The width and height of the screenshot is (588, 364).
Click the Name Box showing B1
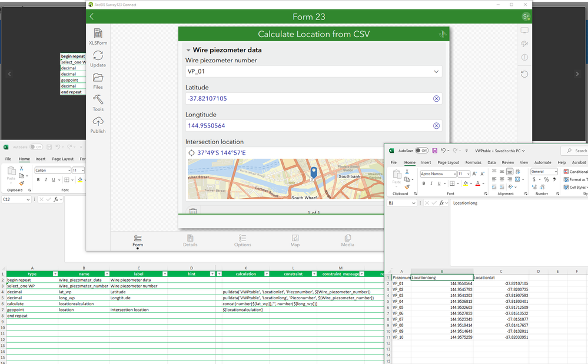click(x=401, y=203)
